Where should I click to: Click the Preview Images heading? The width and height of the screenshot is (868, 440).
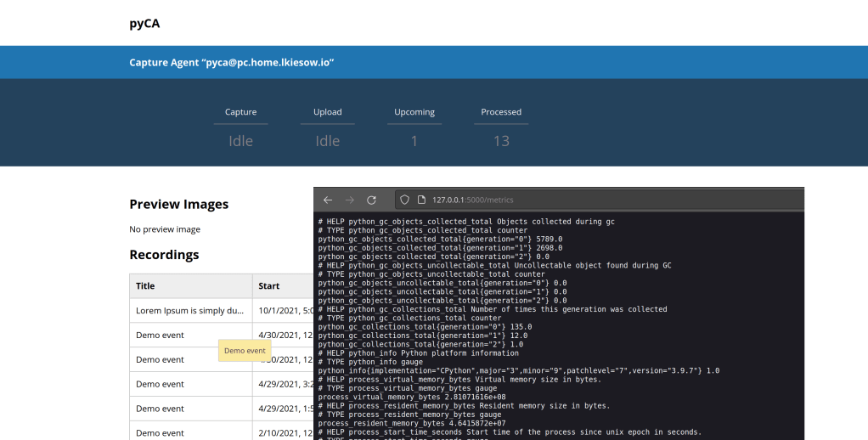coord(178,204)
